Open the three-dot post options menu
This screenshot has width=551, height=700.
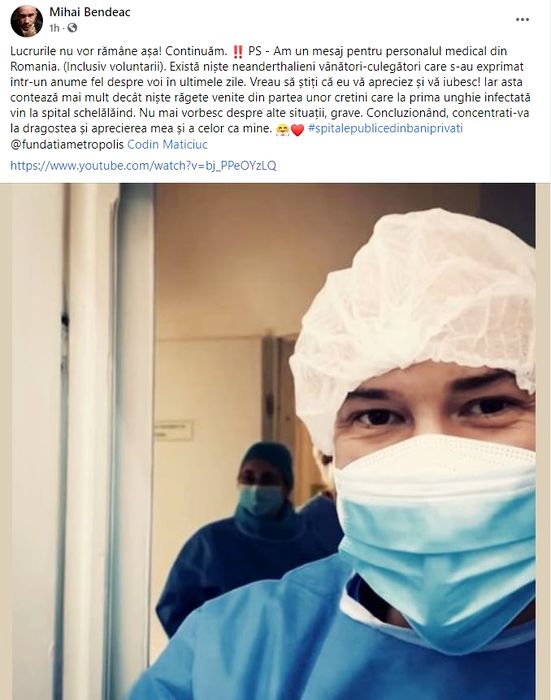point(522,20)
